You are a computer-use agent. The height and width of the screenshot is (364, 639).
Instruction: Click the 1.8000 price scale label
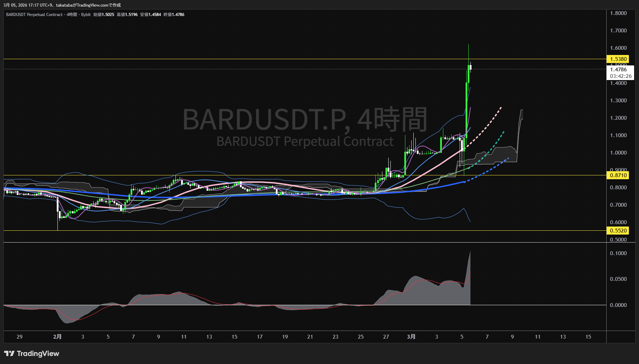(618, 13)
